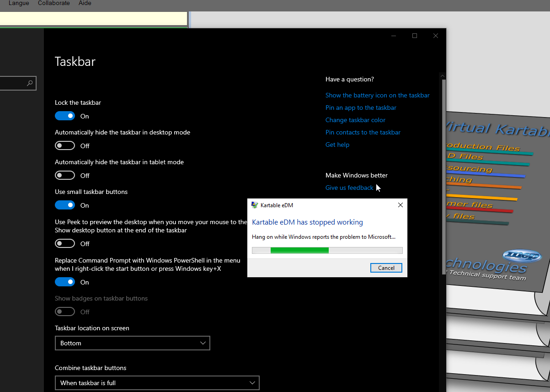This screenshot has width=550, height=392.
Task: Click the Change taskbar color link
Action: click(x=355, y=120)
